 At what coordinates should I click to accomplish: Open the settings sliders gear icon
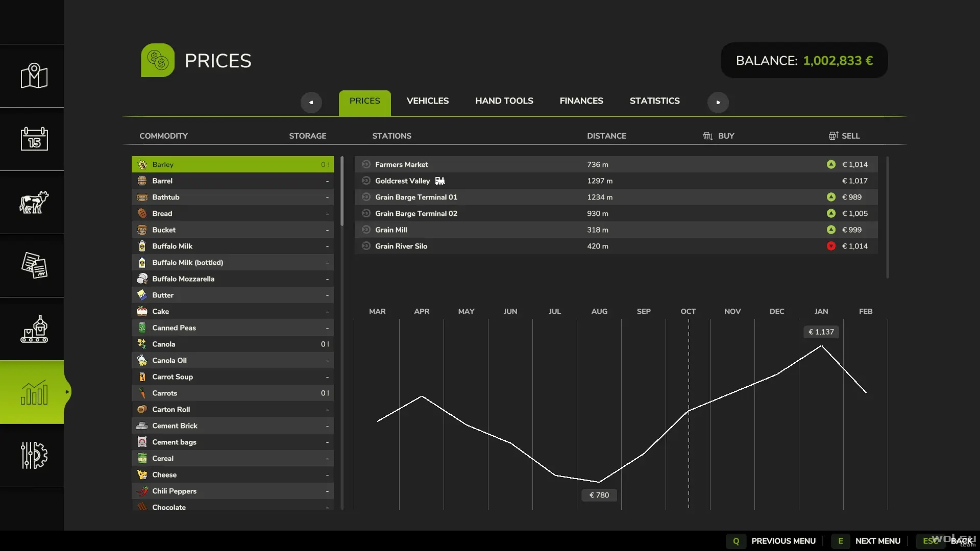(x=34, y=455)
